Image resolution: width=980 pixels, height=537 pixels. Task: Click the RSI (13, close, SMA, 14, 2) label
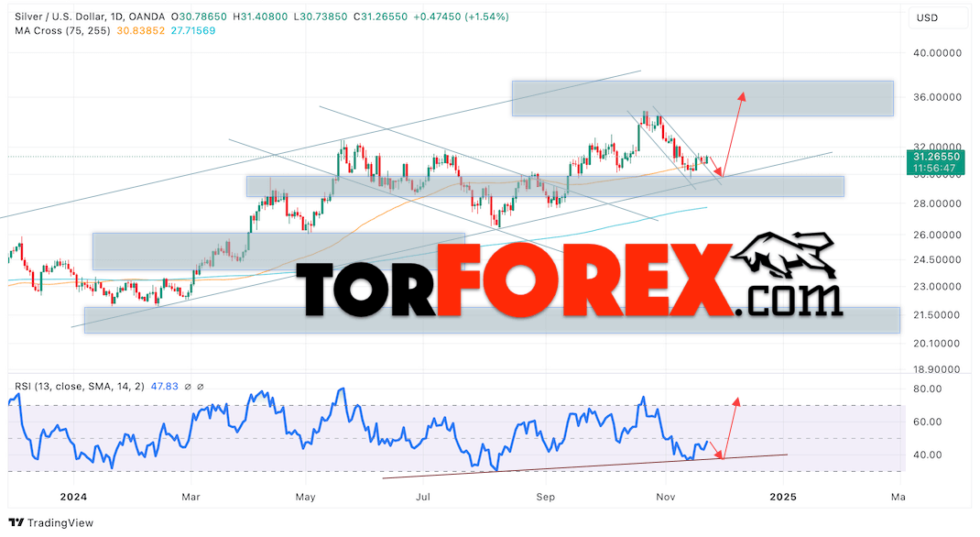point(80,387)
